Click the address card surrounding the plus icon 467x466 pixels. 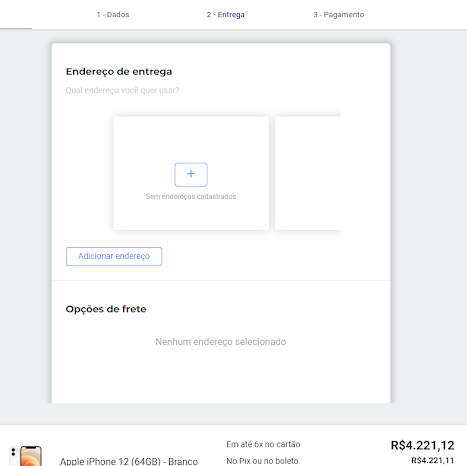coord(191,173)
